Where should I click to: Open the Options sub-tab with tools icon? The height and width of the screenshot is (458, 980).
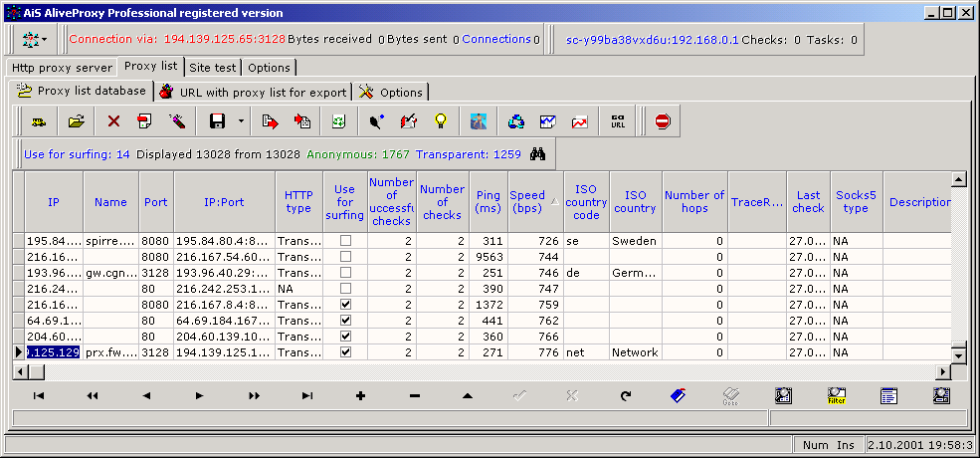[392, 93]
